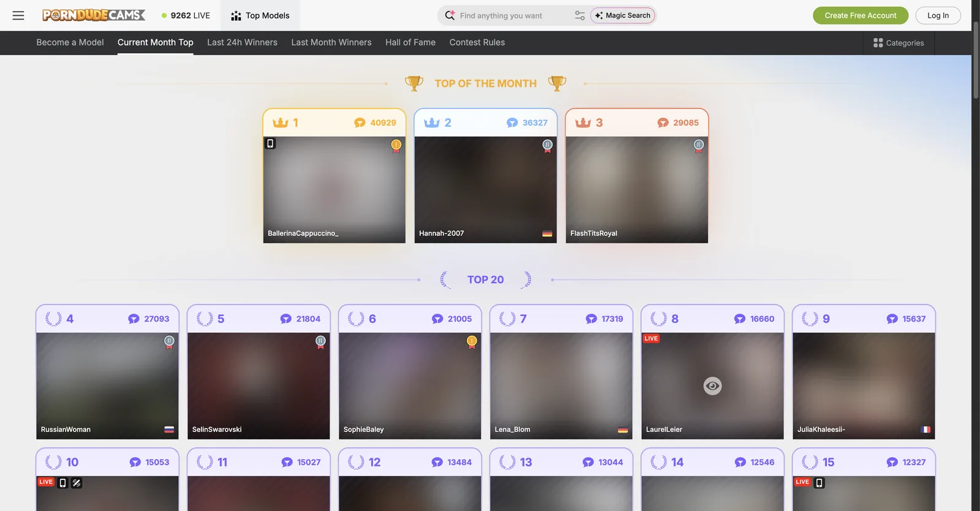Click LIVE badge on rank 10 card
This screenshot has width=980, height=511.
46,482
